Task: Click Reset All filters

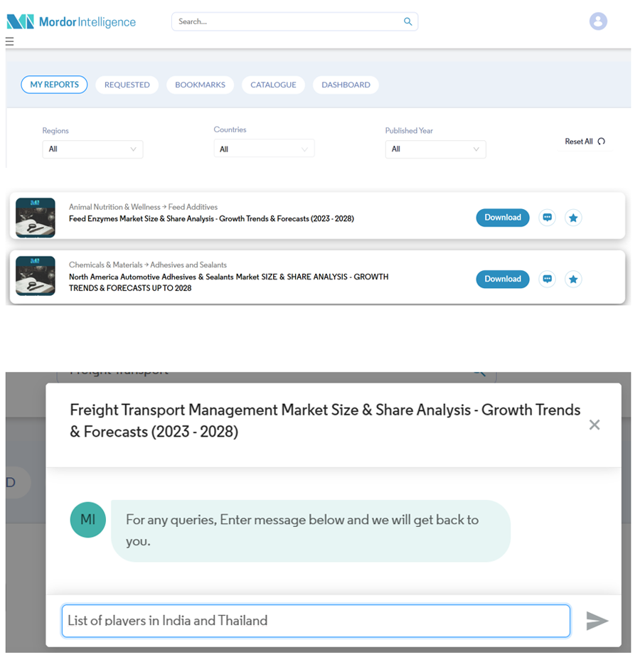Action: 585,142
